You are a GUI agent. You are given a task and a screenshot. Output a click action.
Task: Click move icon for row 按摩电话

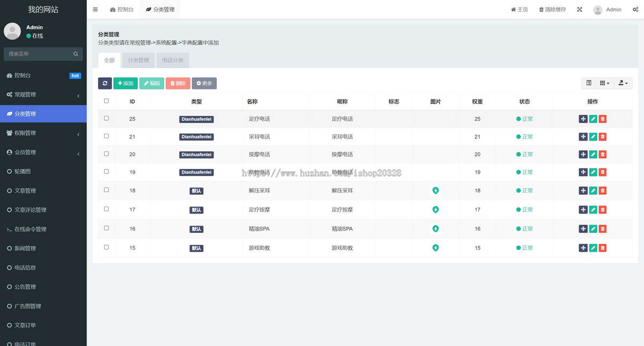583,154
